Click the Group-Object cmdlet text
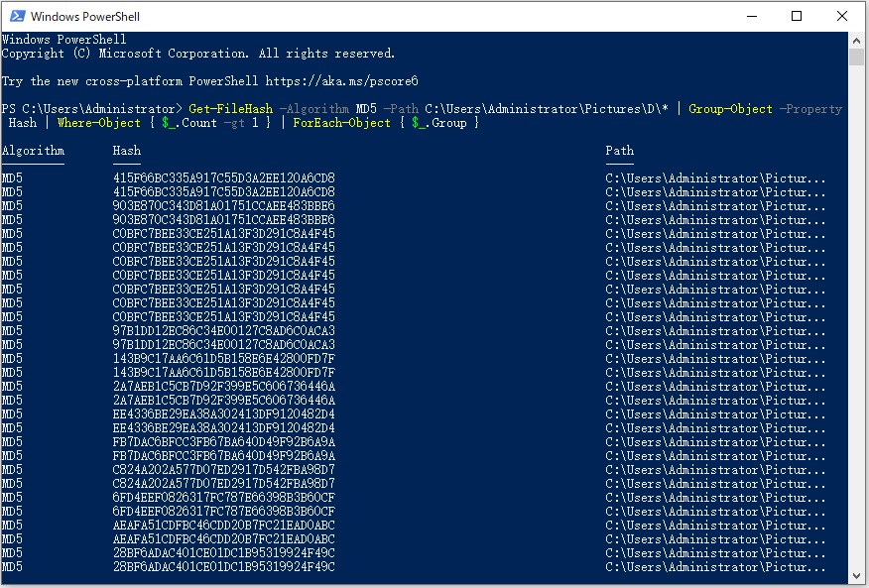869x588 pixels. [x=730, y=109]
